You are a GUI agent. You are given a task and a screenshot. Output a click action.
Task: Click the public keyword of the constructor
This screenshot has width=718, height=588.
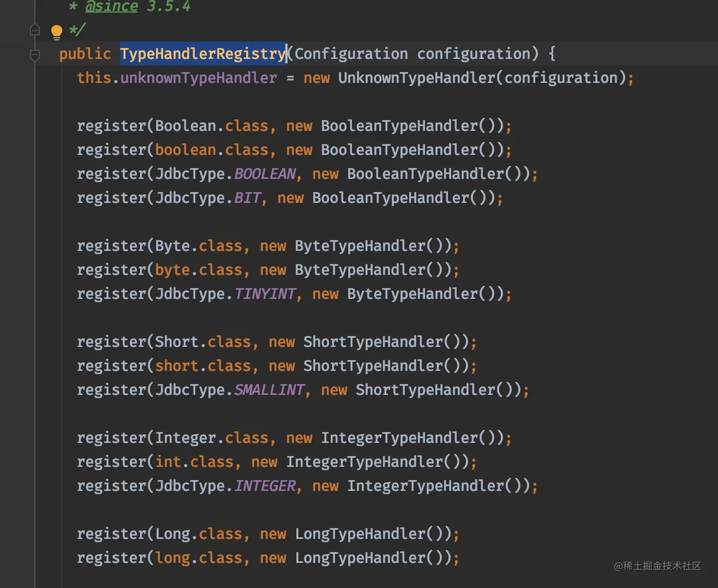85,53
